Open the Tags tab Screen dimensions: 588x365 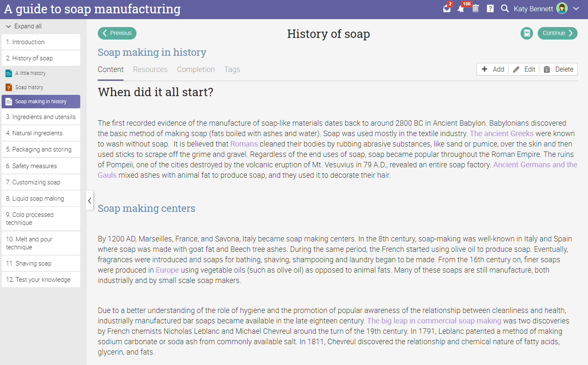[x=232, y=70]
